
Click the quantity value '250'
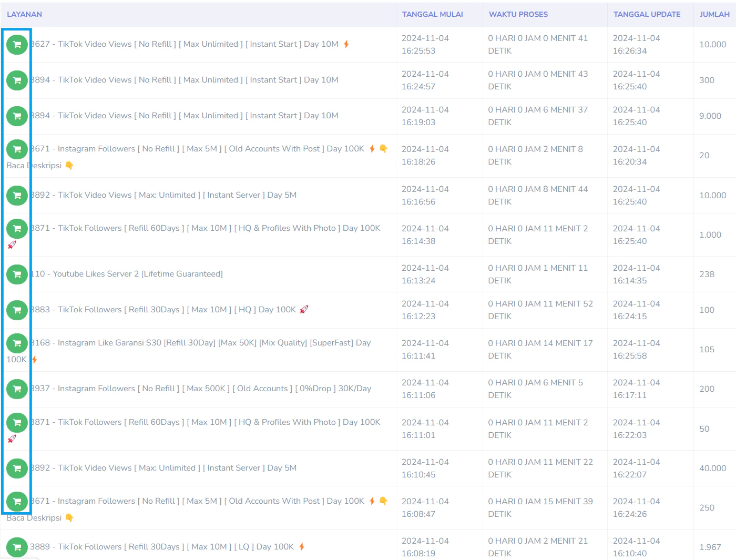click(707, 508)
